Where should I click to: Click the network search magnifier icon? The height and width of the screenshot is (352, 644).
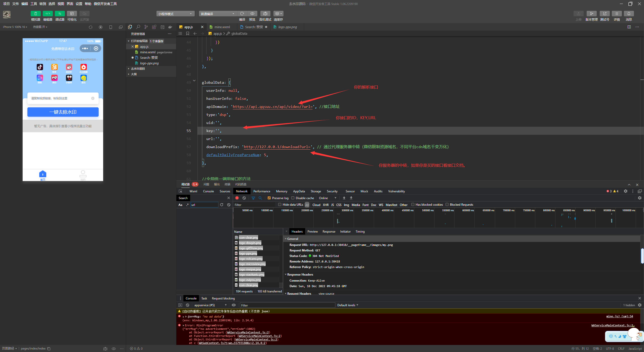260,198
